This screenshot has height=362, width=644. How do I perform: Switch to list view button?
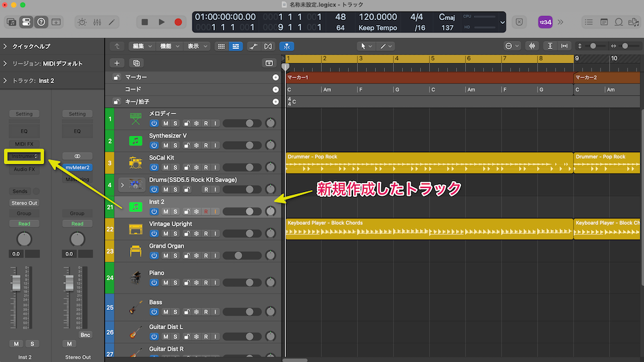pos(235,46)
